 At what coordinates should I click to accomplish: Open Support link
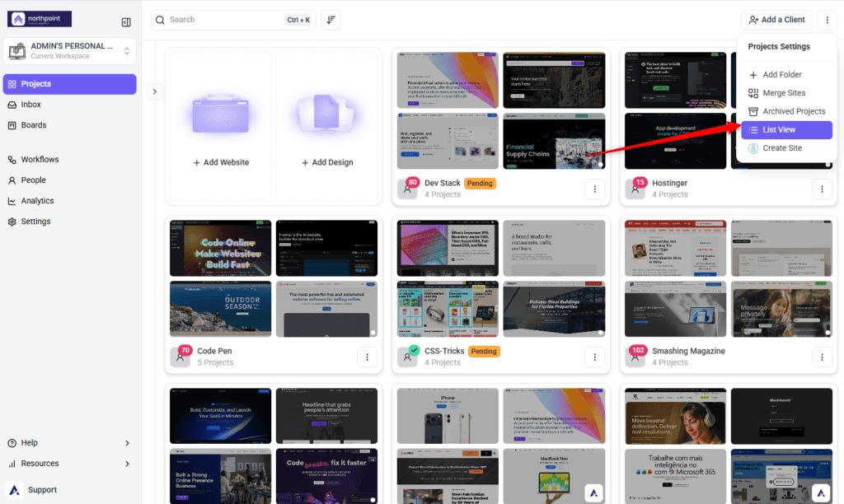(41, 489)
